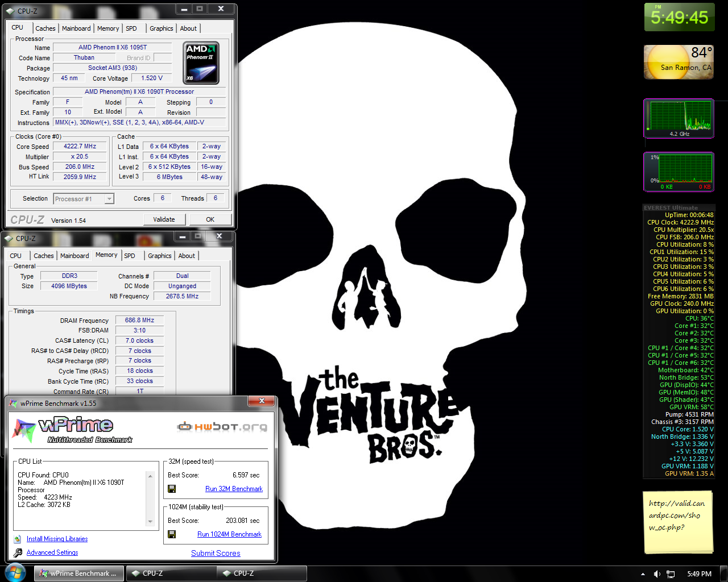Open About tab in upper CPU-Z
Viewport: 728px width, 582px height.
[188, 28]
